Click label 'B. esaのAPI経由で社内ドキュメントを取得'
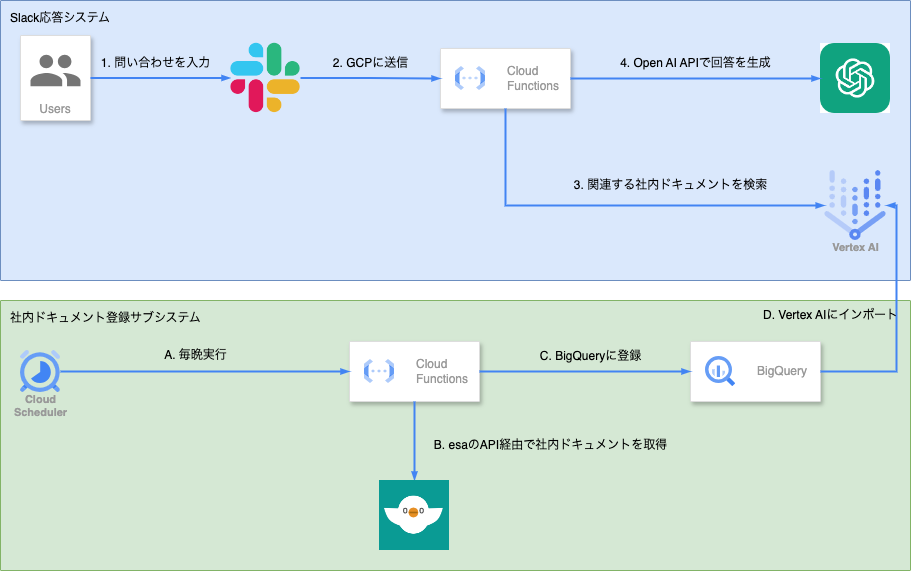The height and width of the screenshot is (571, 911). click(550, 444)
